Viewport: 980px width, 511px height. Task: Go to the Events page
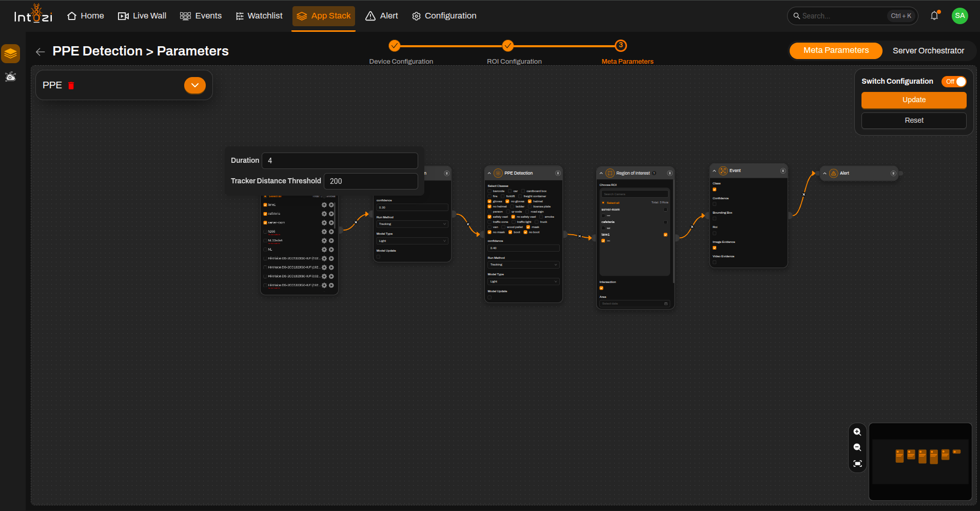pyautogui.click(x=201, y=16)
